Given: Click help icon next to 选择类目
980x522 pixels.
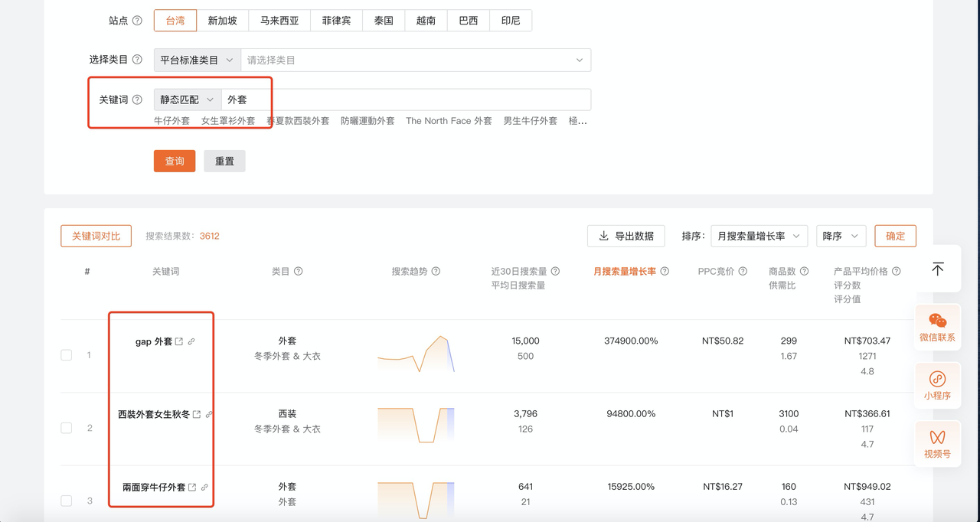Looking at the screenshot, I should pos(138,60).
